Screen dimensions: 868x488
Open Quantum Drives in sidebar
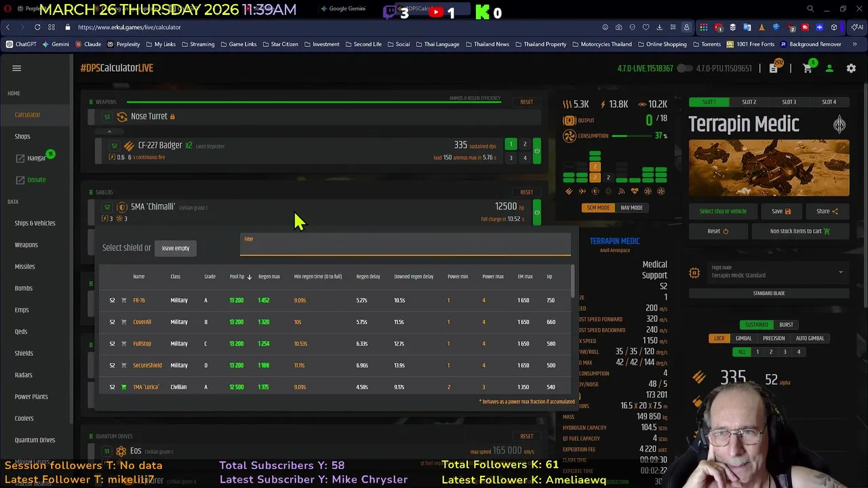[35, 440]
